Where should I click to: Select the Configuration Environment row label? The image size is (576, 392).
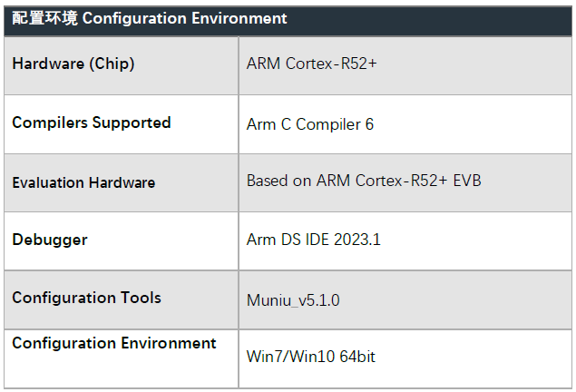tap(114, 344)
